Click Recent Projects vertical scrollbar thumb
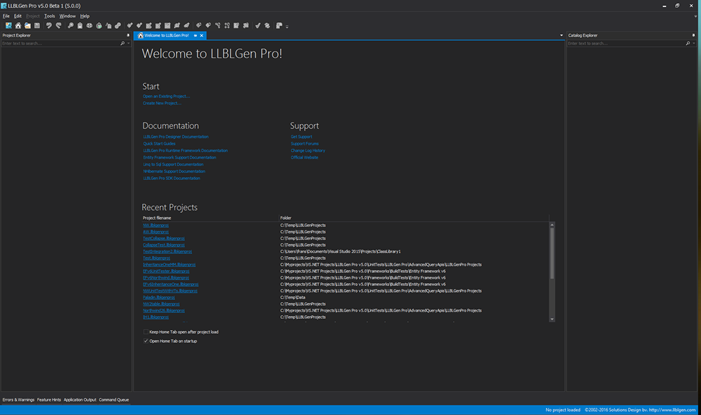Image resolution: width=701 pixels, height=415 pixels. (x=552, y=254)
